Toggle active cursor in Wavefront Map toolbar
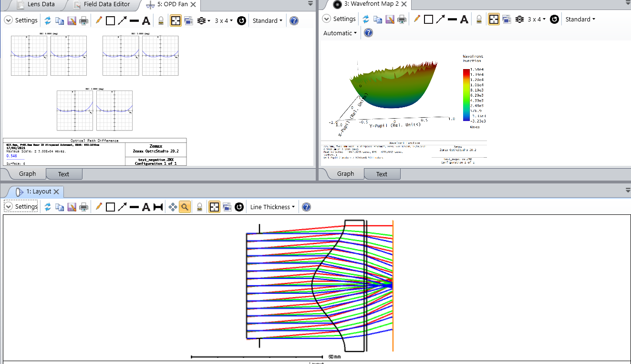631x364 pixels. (x=494, y=19)
